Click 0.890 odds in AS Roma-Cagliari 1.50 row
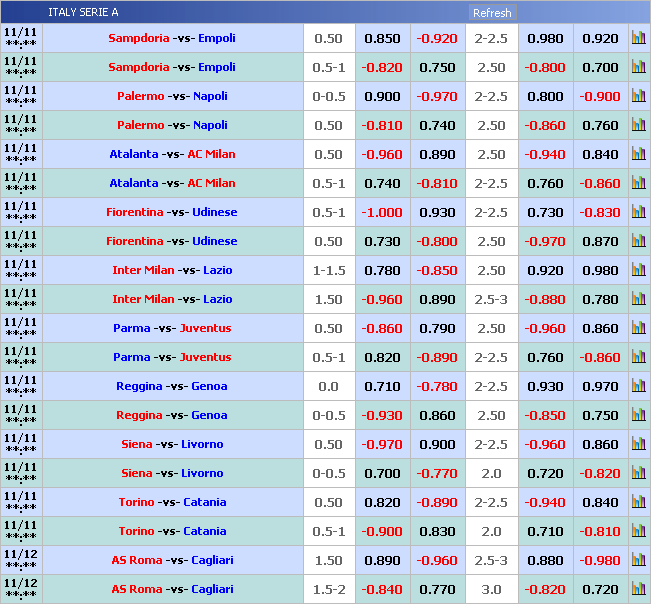The height and width of the screenshot is (604, 651). 382,561
